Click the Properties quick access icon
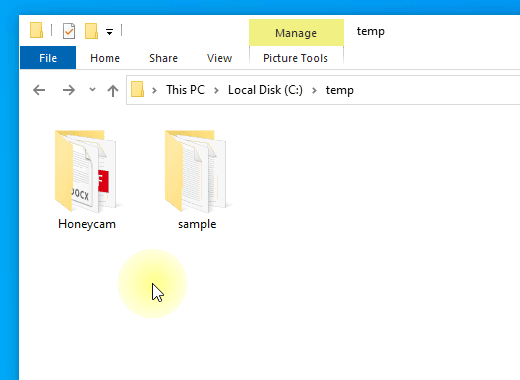520x380 pixels. click(69, 31)
